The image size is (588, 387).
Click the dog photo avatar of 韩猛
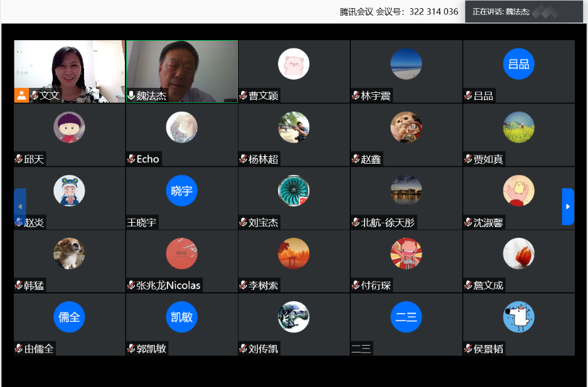[x=69, y=253]
